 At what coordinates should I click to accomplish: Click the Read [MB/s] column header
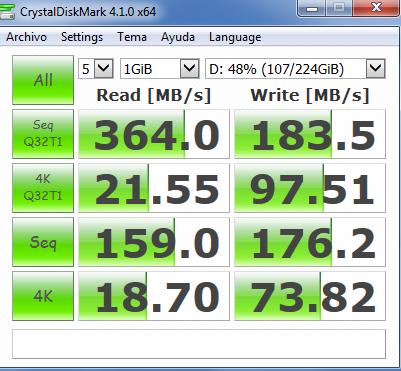(x=154, y=95)
